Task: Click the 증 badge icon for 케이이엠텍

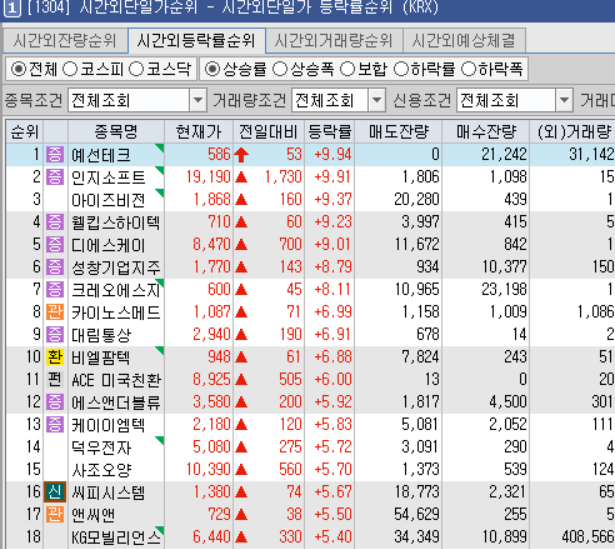Action: tap(55, 424)
